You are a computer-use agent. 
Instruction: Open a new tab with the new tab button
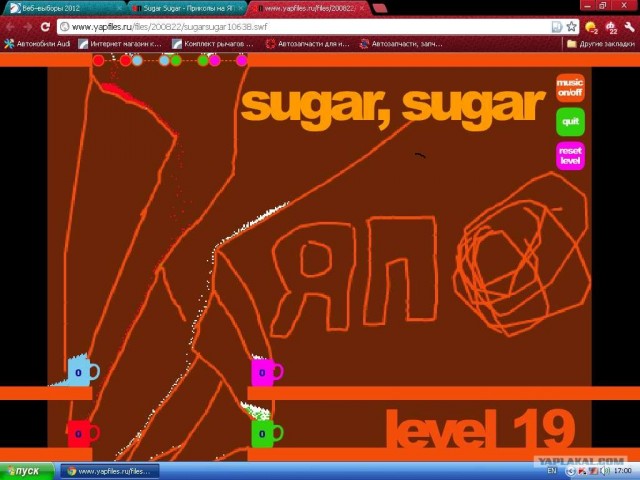[380, 8]
